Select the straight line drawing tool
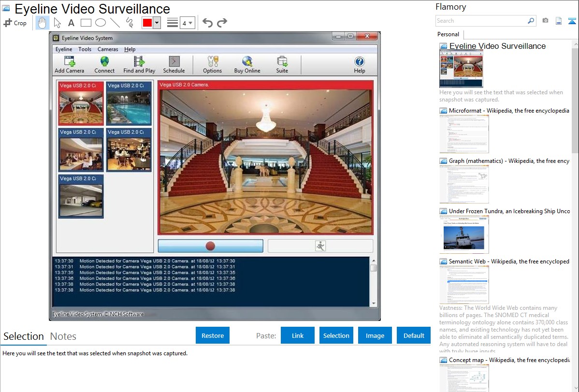 pos(115,23)
